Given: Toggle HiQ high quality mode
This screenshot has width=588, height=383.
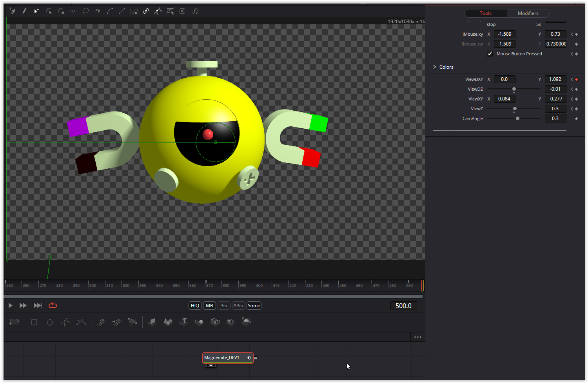Looking at the screenshot, I should 195,306.
